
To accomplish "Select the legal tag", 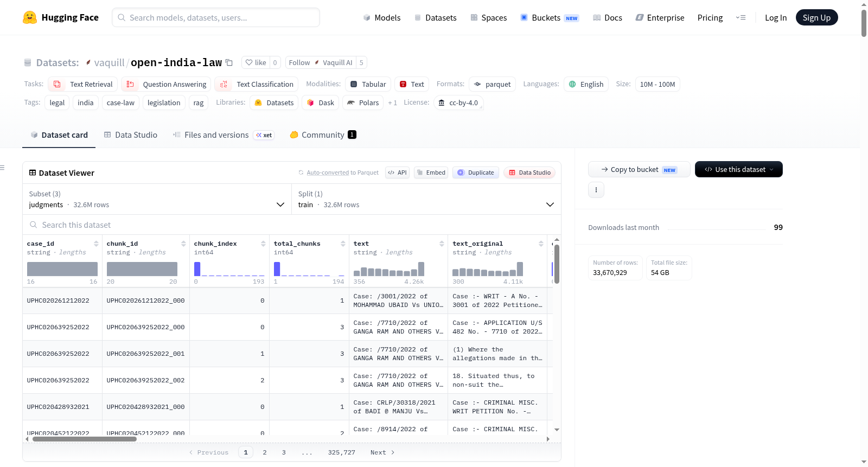I will coord(57,103).
